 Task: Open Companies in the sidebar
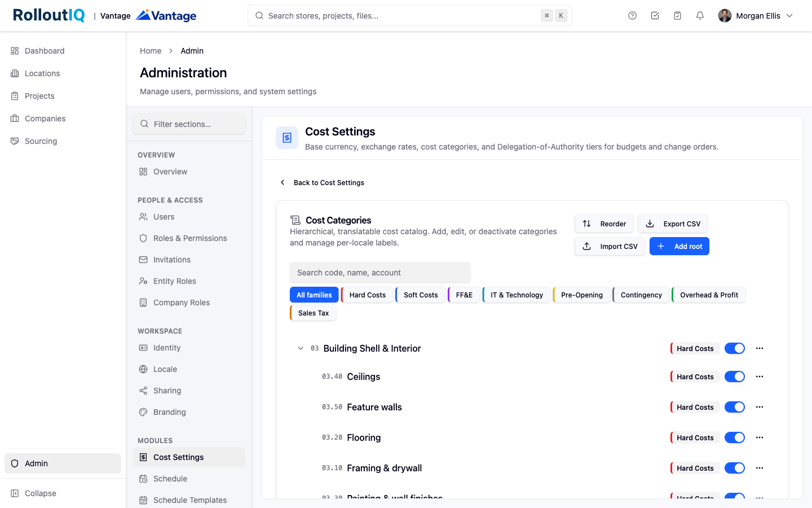pos(63,119)
